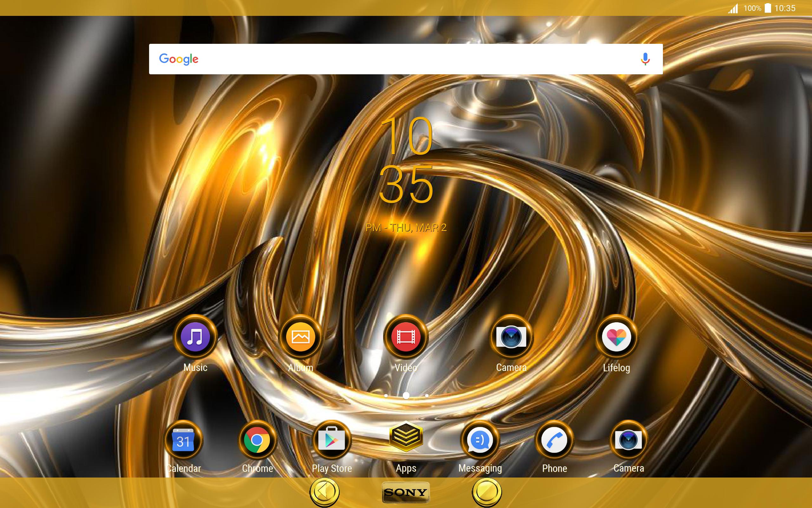812x508 pixels.
Task: Tap the status bar time 10:35
Action: 785,8
